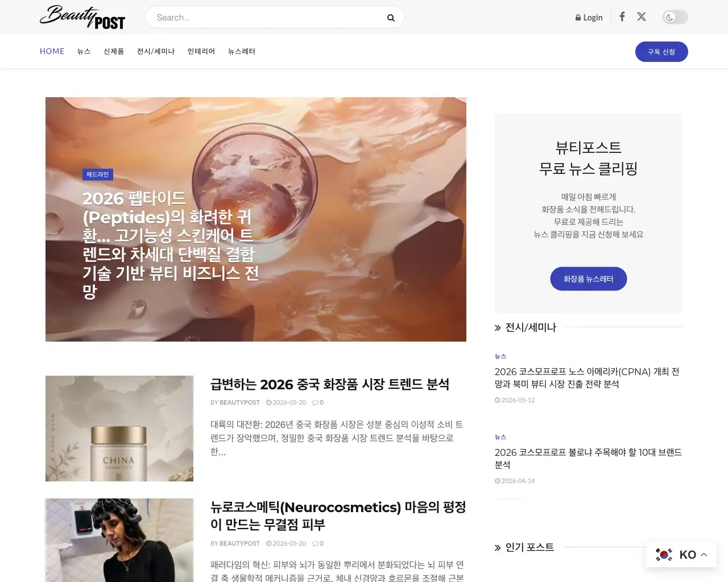This screenshot has width=728, height=582.
Task: Click the 2026-05-12 date text
Action: (515, 400)
